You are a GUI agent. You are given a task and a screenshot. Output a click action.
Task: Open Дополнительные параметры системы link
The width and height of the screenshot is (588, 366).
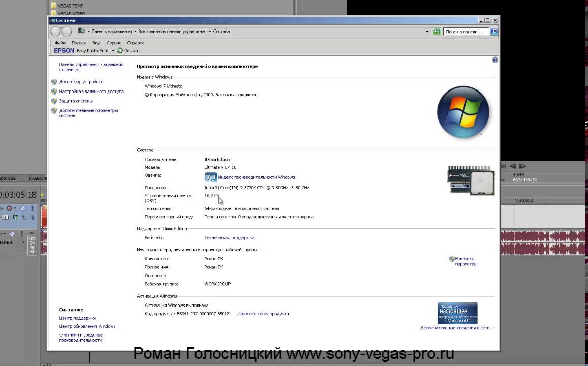coord(88,113)
